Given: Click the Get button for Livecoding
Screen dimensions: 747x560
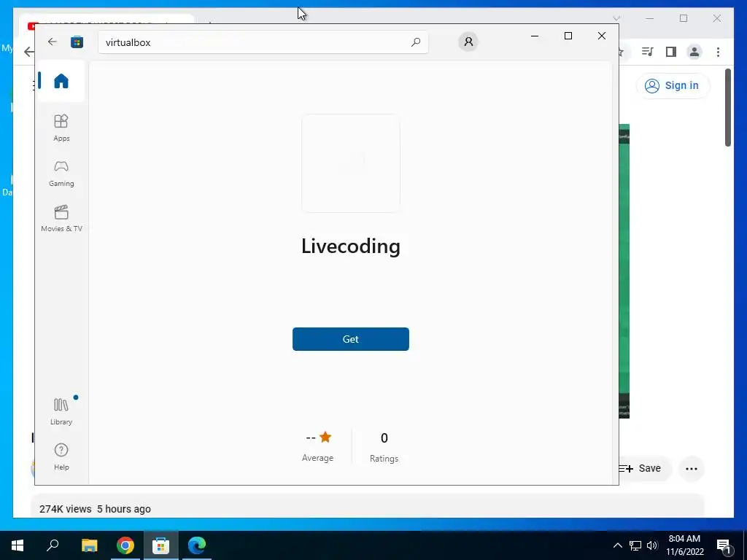Looking at the screenshot, I should tap(351, 339).
